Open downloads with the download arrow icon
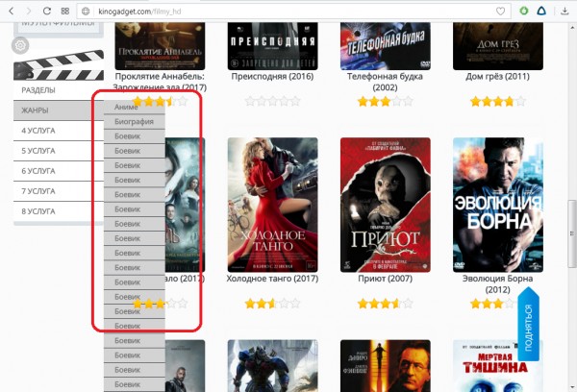The height and width of the screenshot is (392, 577). [x=564, y=11]
